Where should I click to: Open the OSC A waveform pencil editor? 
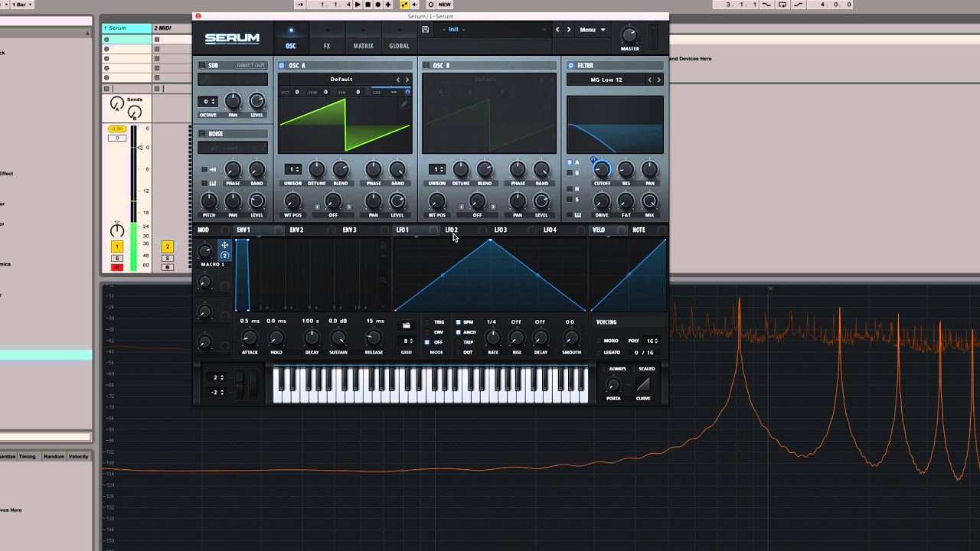pos(403,104)
